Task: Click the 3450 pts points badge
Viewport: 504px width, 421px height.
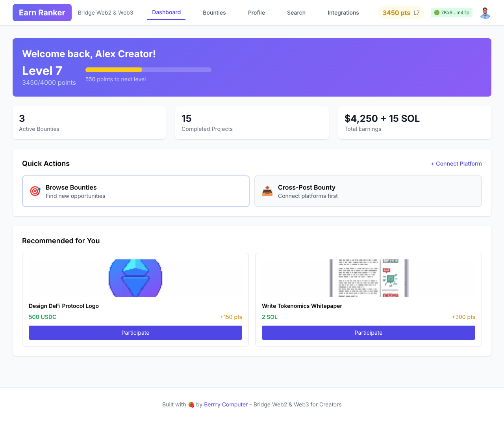Action: (x=396, y=12)
